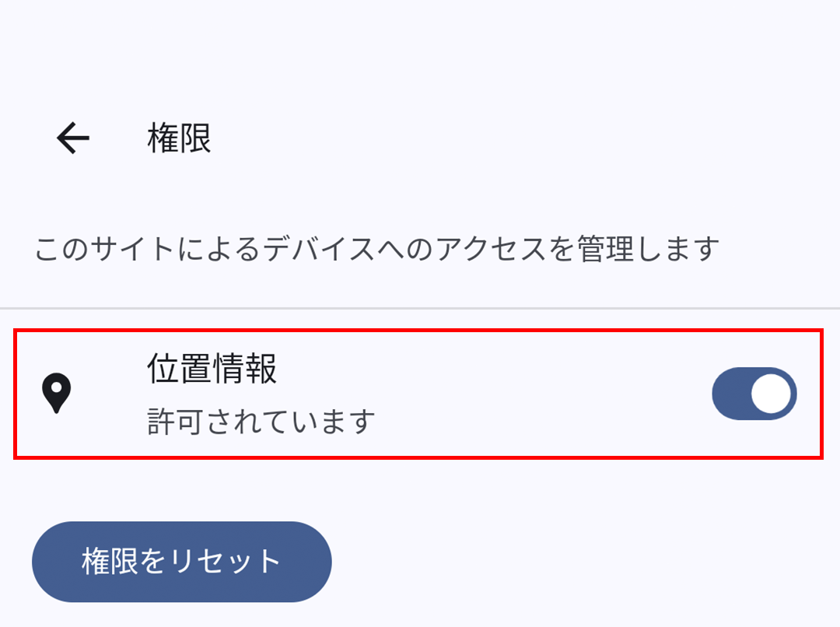Click the 許可 characters in the status subtitle
The width and height of the screenshot is (840, 627).
171,422
